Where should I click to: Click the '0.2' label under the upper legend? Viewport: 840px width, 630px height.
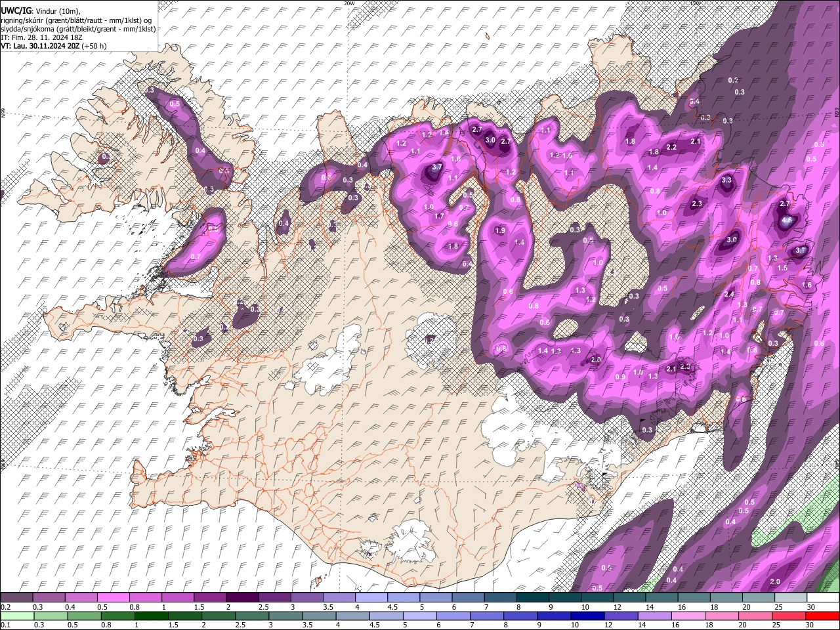[5, 607]
